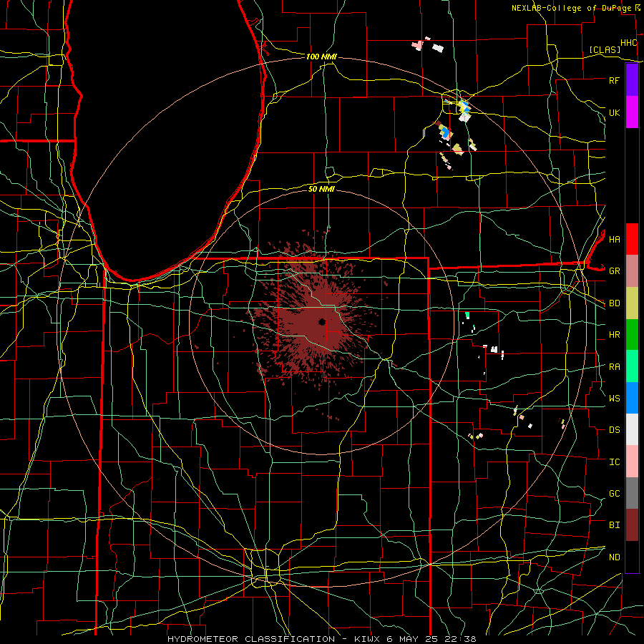Viewport: 644px width, 644px height.
Task: Click the 'RF' legend label
Action: point(614,80)
